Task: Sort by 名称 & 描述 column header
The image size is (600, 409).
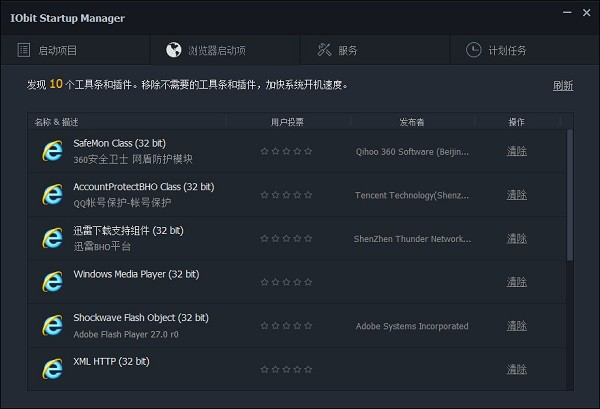Action: point(127,122)
